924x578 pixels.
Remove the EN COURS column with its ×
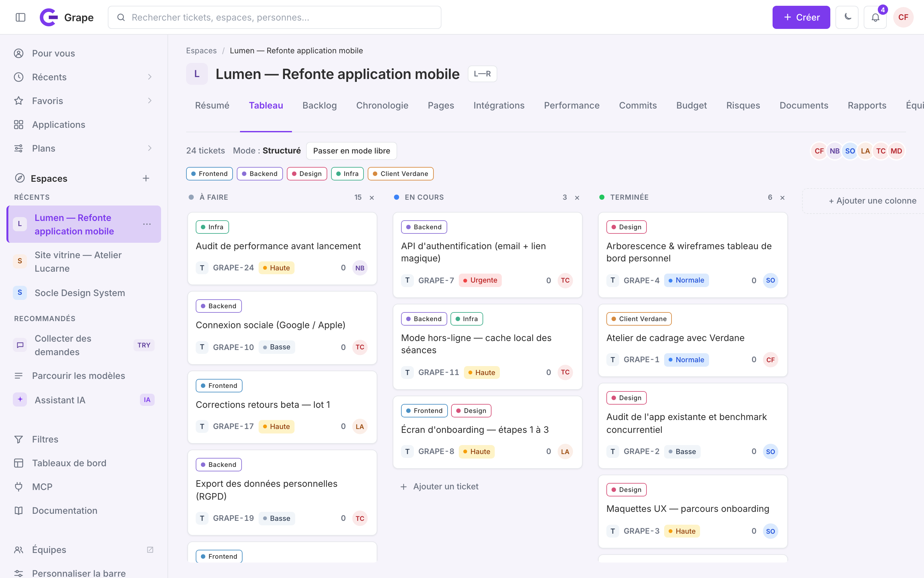coord(577,197)
